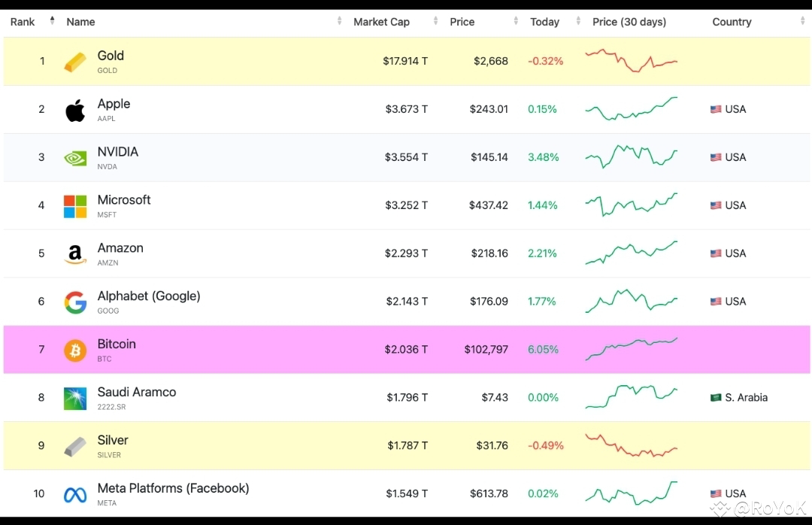Click the silver bar icon
Image resolution: width=812 pixels, height=525 pixels.
coord(75,447)
